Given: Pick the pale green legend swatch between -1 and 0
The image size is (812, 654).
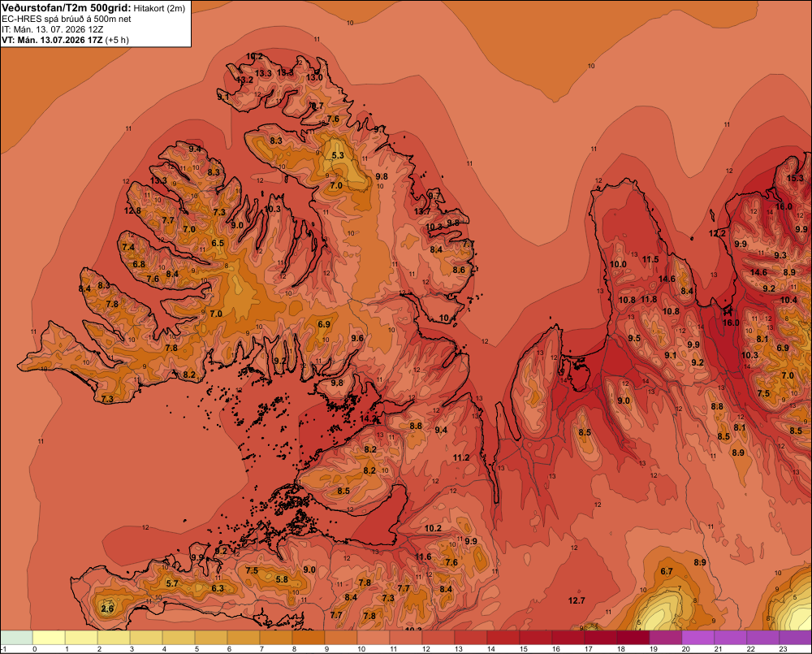Looking at the screenshot, I should 16,638.
